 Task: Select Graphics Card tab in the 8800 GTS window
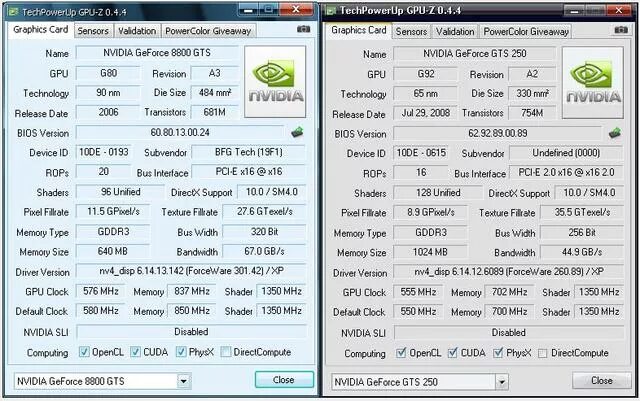point(40,29)
